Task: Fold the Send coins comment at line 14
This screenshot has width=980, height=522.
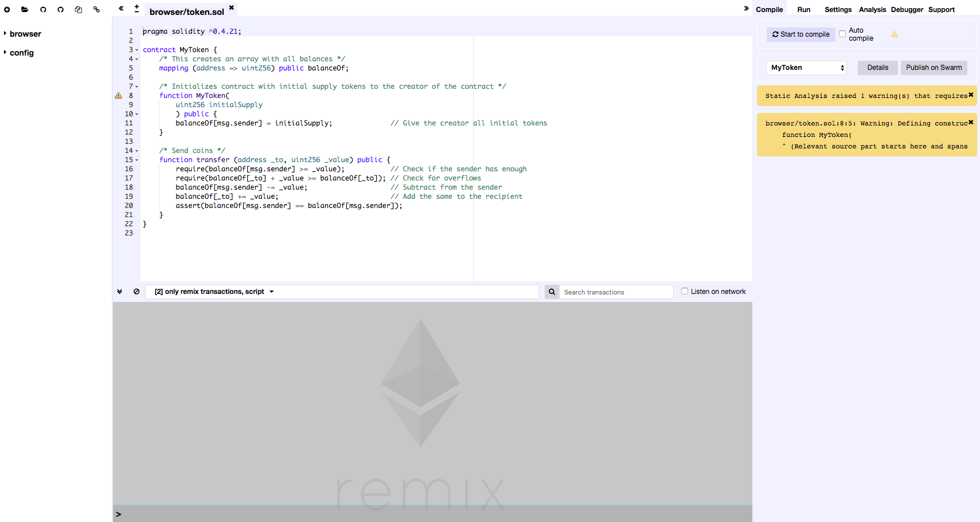Action: coord(136,151)
